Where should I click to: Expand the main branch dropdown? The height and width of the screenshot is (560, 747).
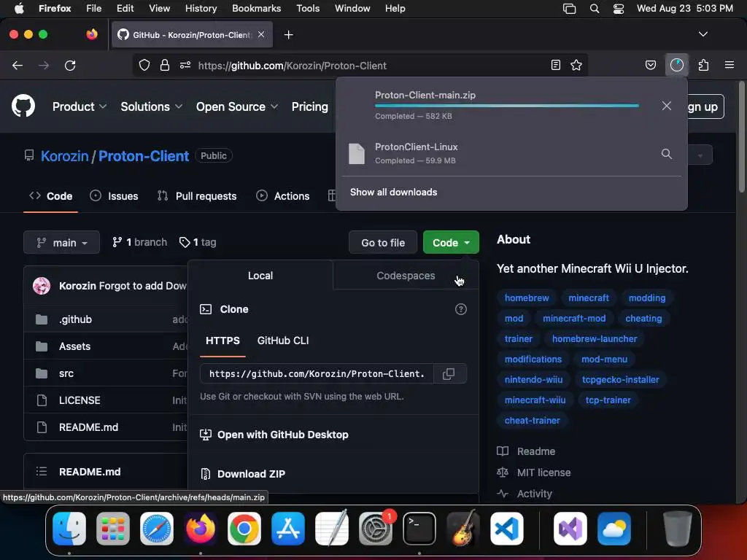pyautogui.click(x=61, y=242)
